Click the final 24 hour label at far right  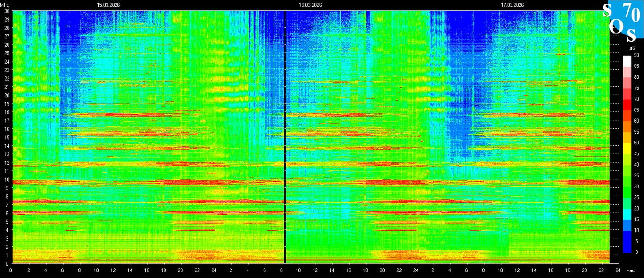(x=618, y=270)
